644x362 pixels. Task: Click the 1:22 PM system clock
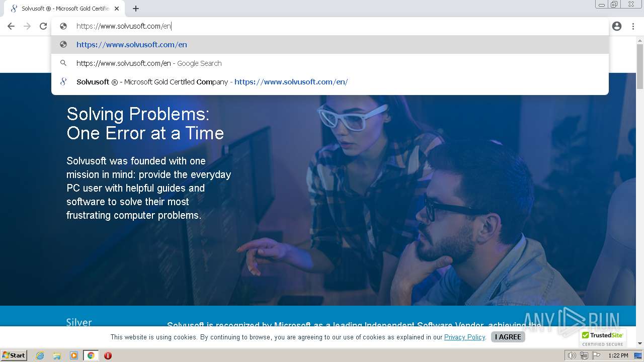coord(618,355)
